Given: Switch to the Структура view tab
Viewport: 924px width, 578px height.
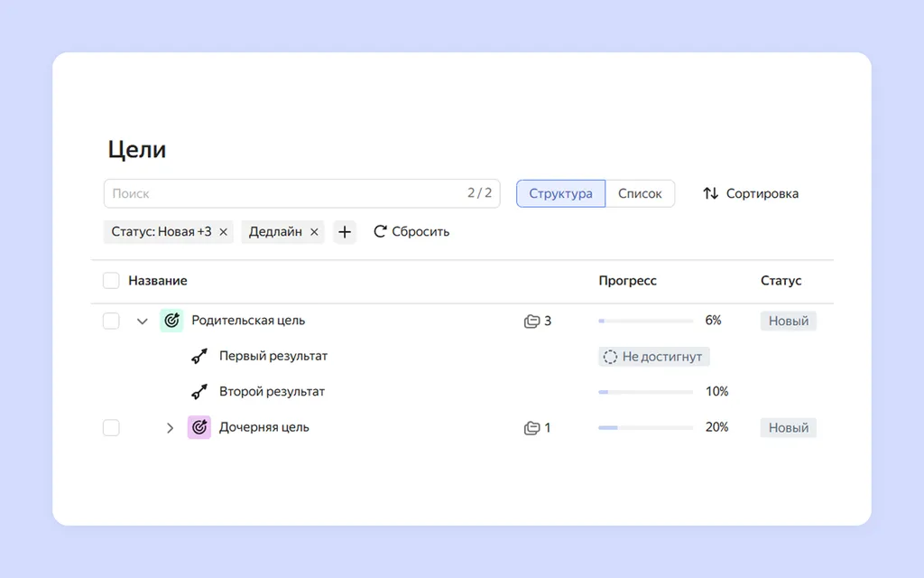Looking at the screenshot, I should 560,193.
